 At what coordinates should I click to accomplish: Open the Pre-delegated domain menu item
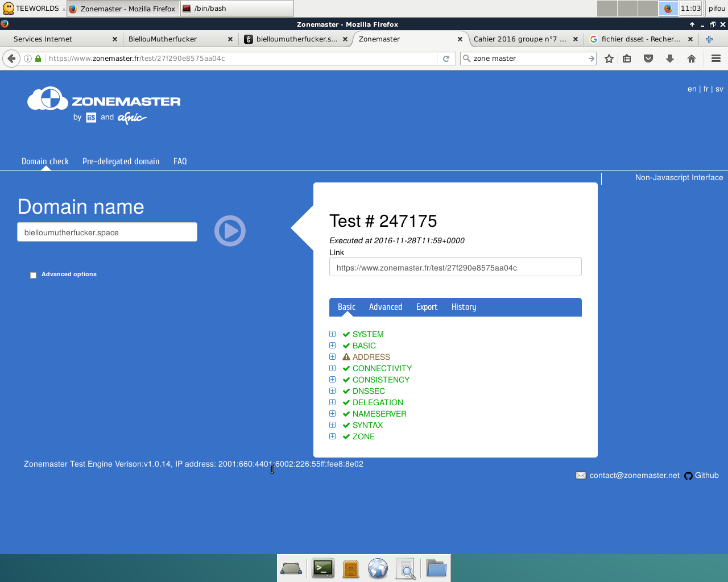click(x=121, y=161)
